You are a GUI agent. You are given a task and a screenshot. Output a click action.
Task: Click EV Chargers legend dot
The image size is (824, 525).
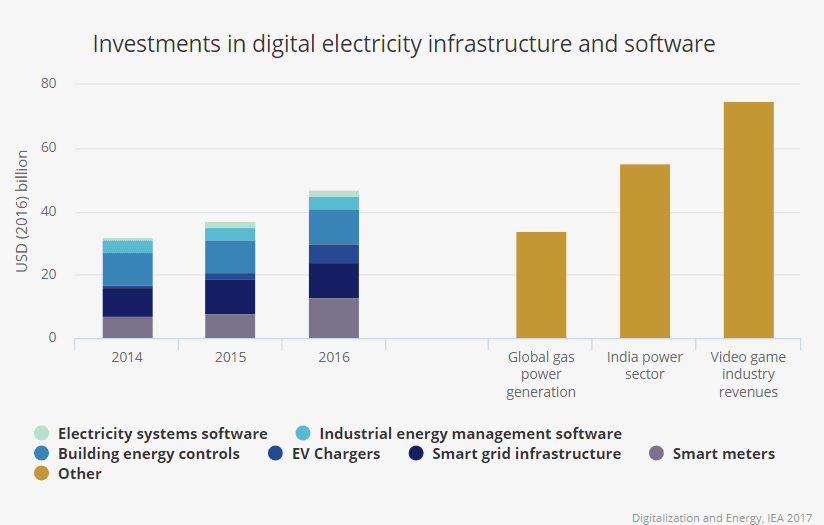click(x=275, y=454)
